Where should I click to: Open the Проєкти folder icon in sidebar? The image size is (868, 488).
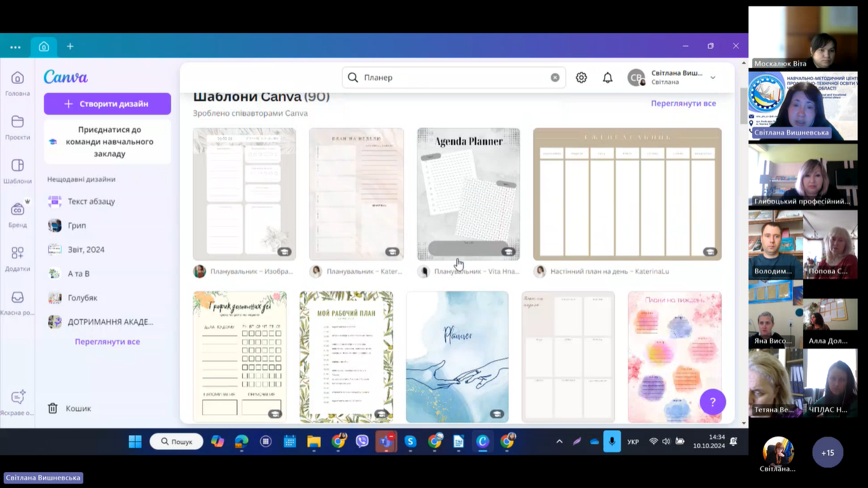[x=17, y=122]
